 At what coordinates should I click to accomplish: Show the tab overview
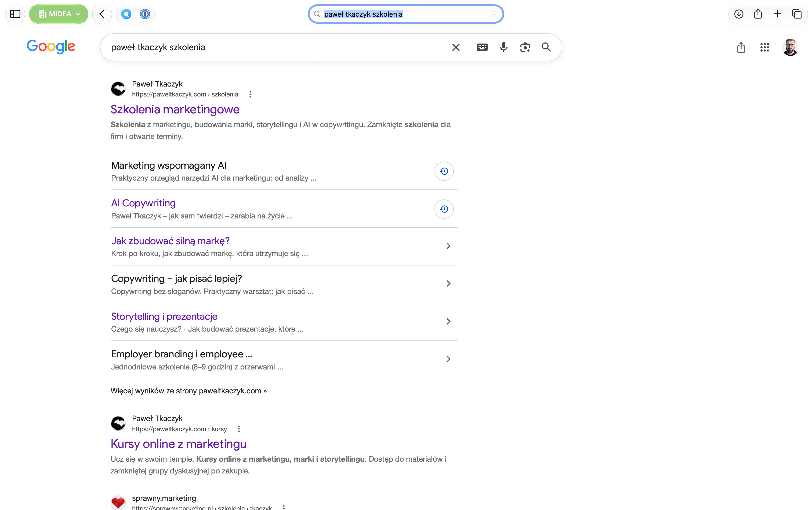796,14
